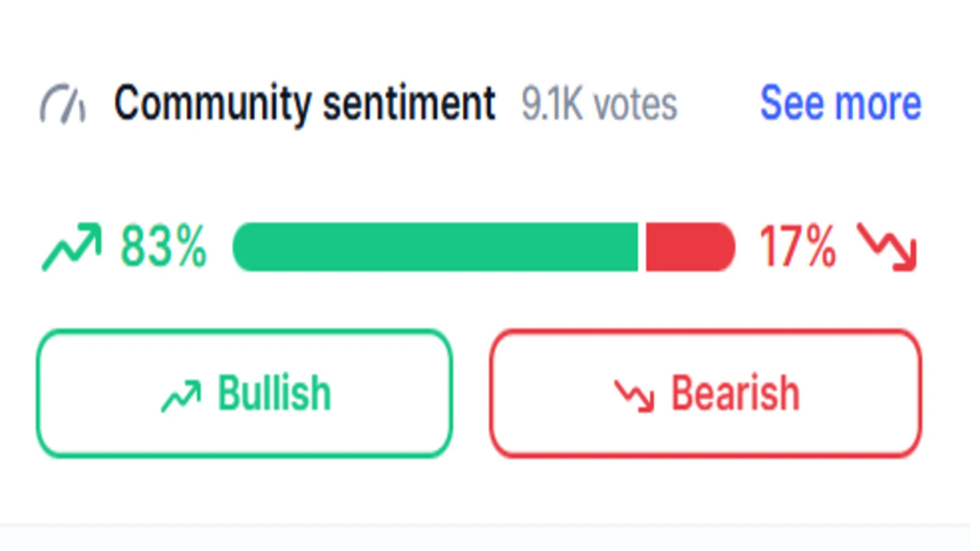Click the sentiment gauge icon
The height and width of the screenshot is (551, 980).
62,103
